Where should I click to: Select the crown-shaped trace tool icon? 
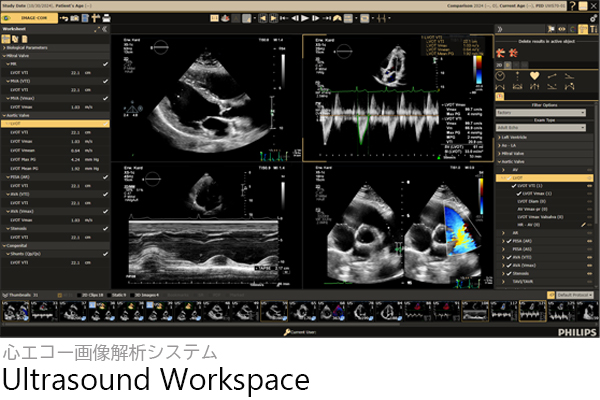[x=517, y=87]
